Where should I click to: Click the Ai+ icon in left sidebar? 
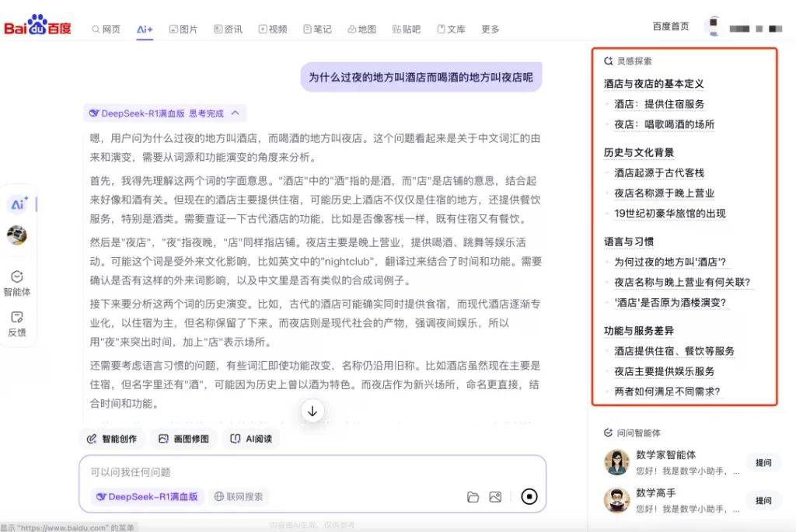point(19,204)
